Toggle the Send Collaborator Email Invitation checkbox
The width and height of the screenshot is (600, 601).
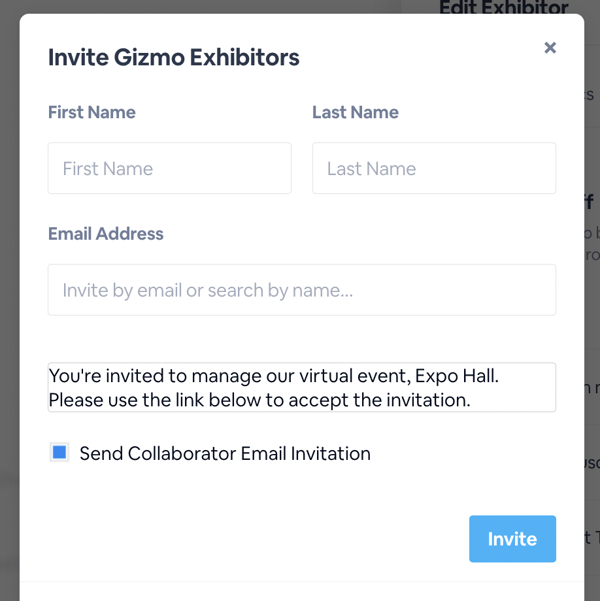[x=59, y=452]
